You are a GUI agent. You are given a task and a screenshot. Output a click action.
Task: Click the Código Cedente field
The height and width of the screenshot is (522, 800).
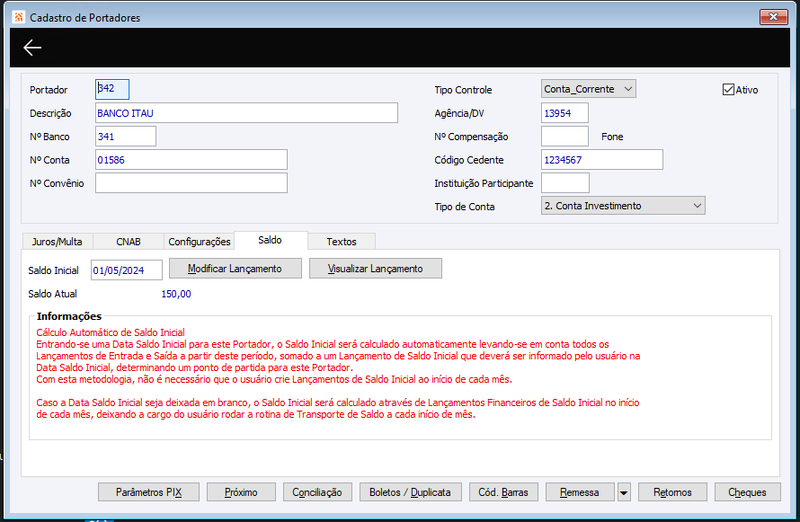click(602, 160)
